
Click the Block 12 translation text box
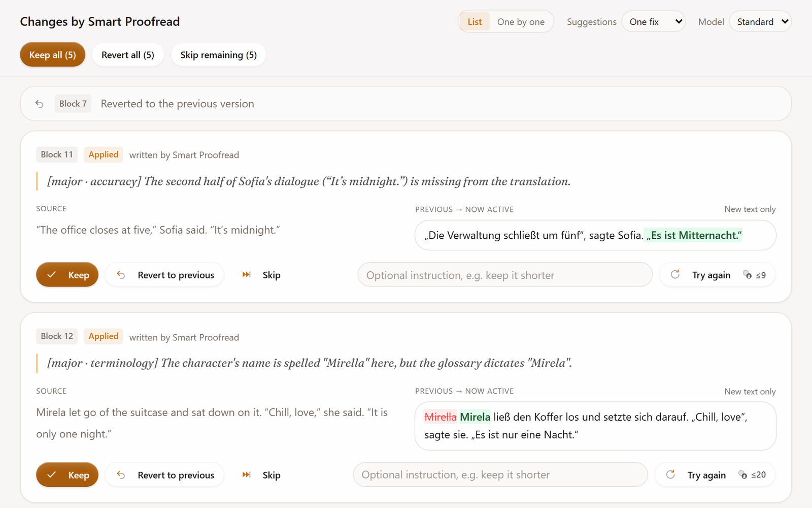pyautogui.click(x=595, y=426)
